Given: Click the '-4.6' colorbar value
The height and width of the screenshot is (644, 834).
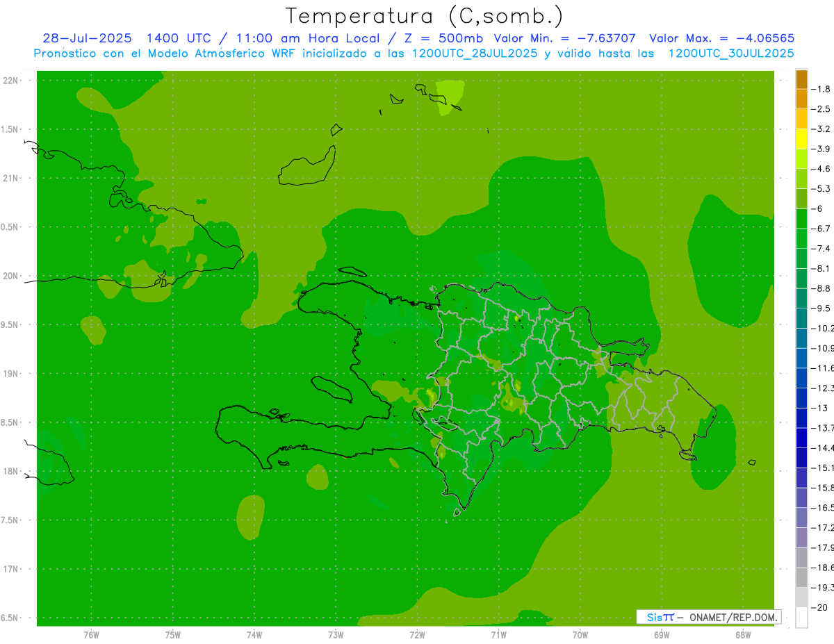Looking at the screenshot, I should pos(821,169).
